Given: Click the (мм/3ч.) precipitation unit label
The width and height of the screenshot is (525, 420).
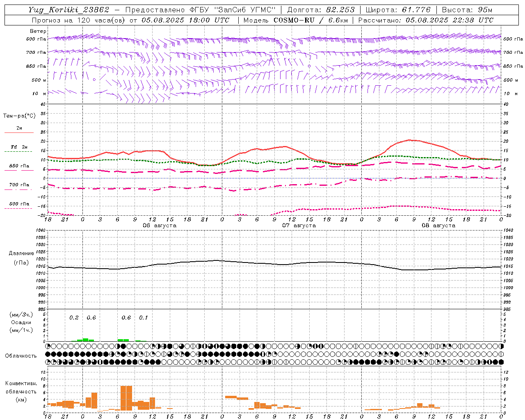Looking at the screenshot, I should pos(21,315).
